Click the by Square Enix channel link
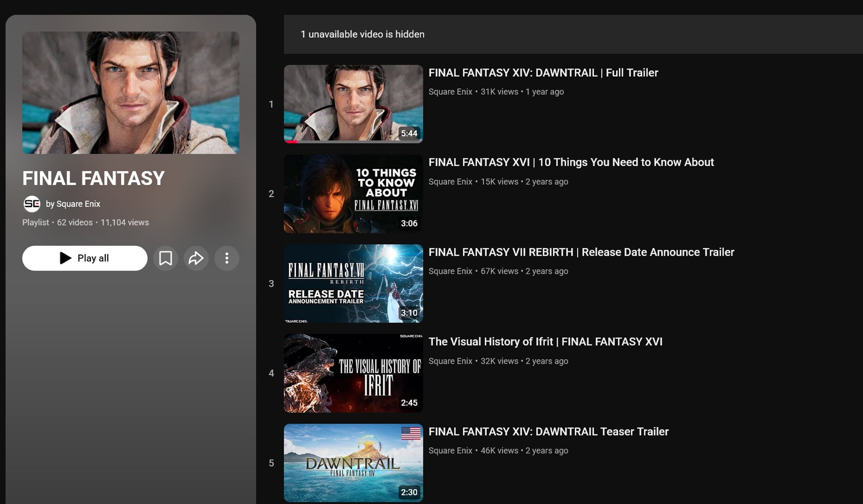 78,204
